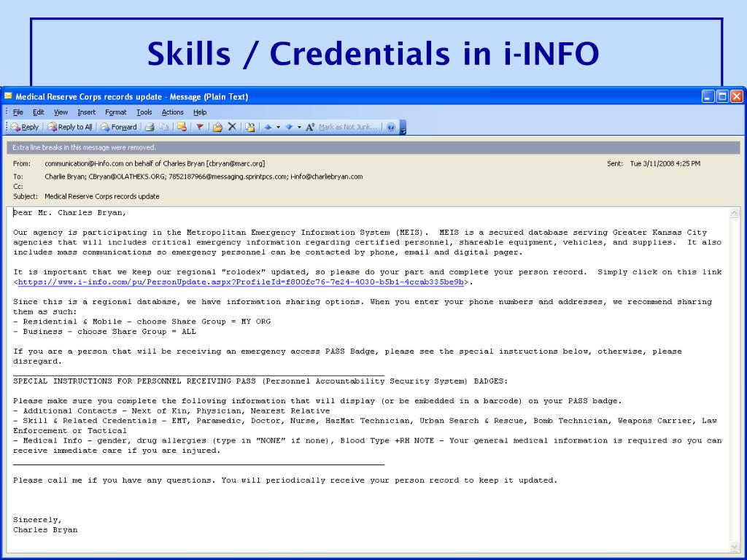Click line 'Business - choose Share Group = ALL'

pos(104,332)
